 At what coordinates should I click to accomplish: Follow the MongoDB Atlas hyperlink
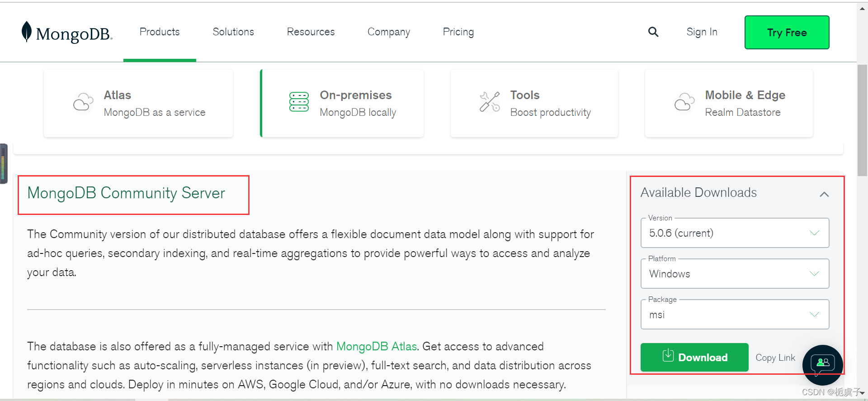377,346
